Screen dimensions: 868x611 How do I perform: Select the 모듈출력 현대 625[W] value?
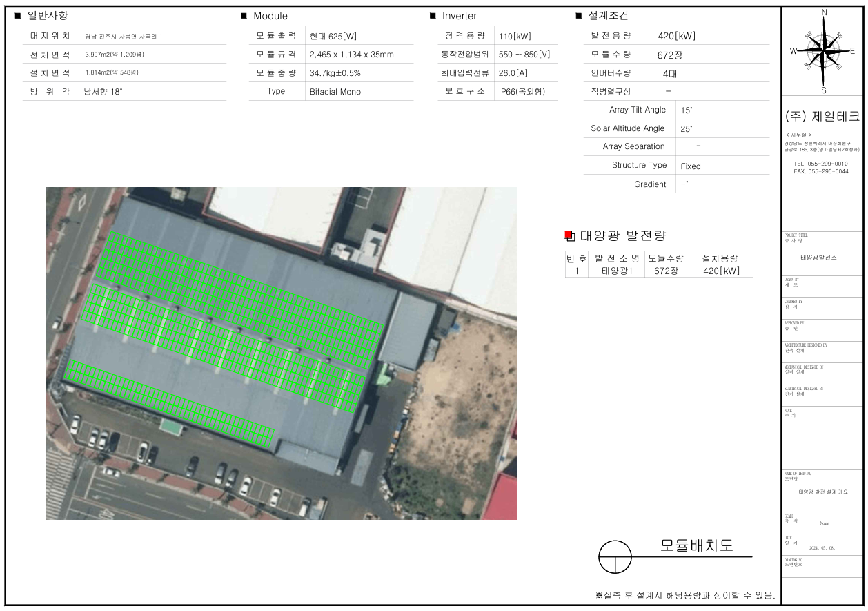point(333,37)
